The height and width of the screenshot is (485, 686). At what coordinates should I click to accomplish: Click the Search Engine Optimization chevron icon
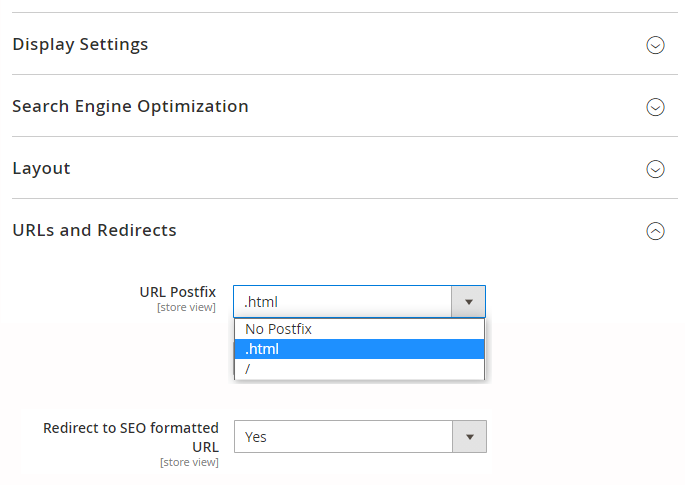655,107
